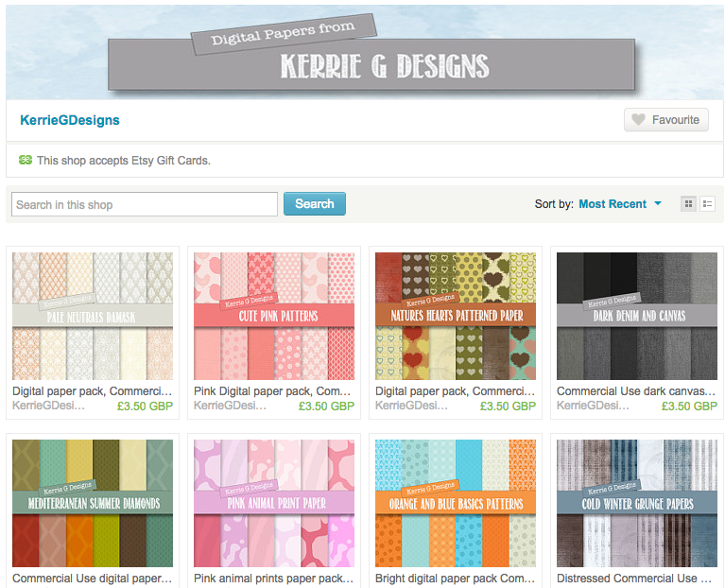Click the sort dropdown arrow
The height and width of the screenshot is (588, 725).
coord(658,203)
